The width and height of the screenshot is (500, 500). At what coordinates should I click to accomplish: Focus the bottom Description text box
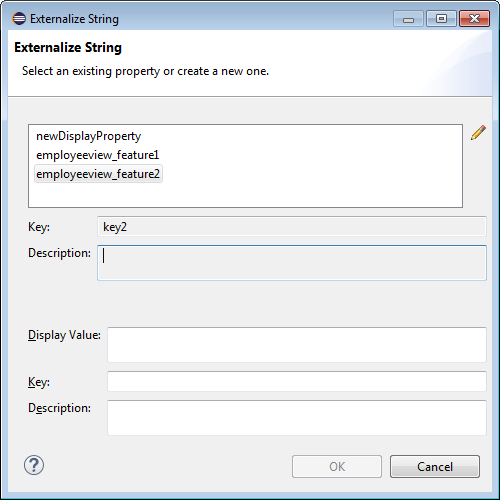coord(297,418)
